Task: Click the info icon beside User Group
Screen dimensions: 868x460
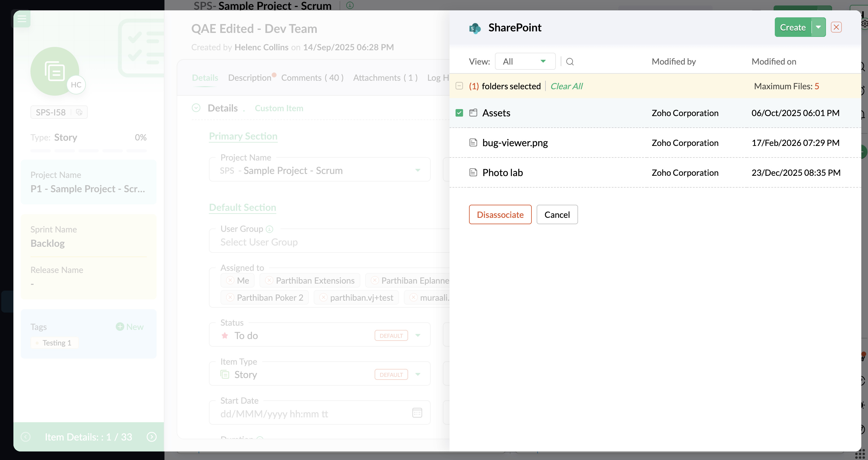Action: tap(269, 229)
